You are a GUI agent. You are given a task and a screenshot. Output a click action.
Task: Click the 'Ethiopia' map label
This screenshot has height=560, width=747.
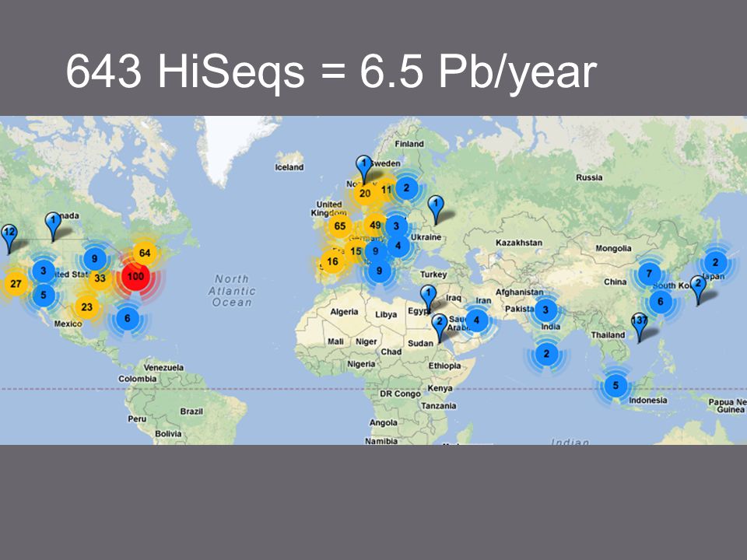point(444,366)
